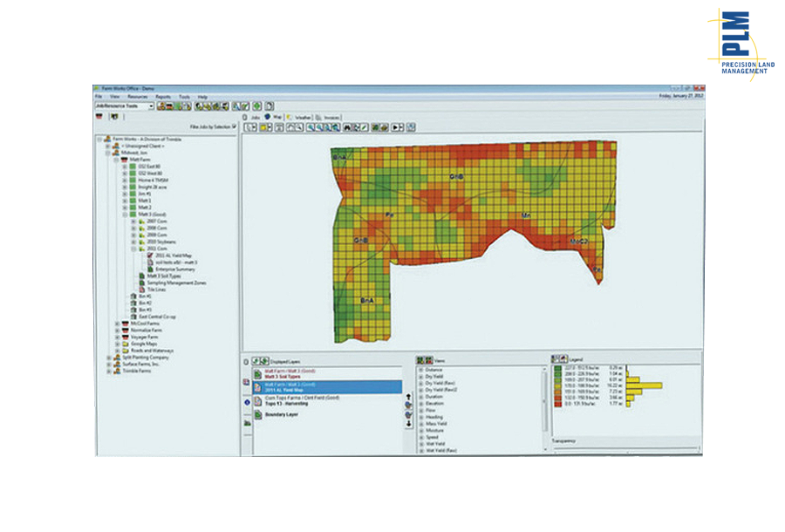Select 2011 AL Yield Map in tree
785x532 pixels.
click(x=174, y=256)
